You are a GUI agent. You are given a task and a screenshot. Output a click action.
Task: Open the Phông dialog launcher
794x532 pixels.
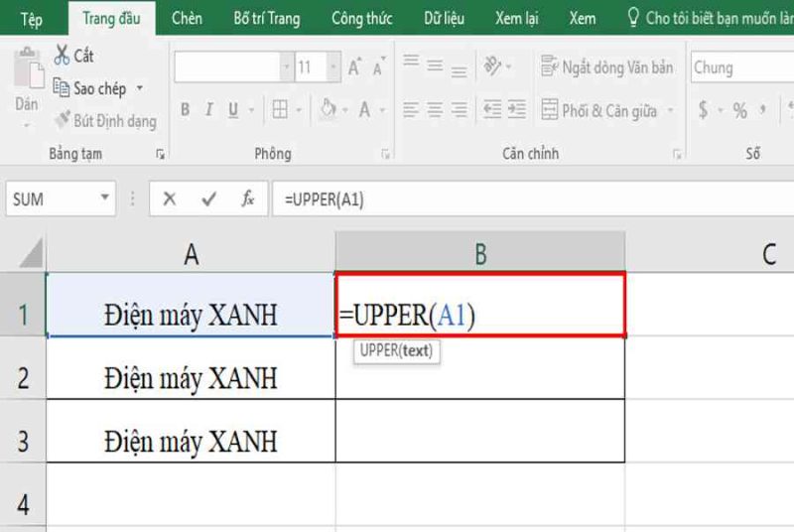385,155
